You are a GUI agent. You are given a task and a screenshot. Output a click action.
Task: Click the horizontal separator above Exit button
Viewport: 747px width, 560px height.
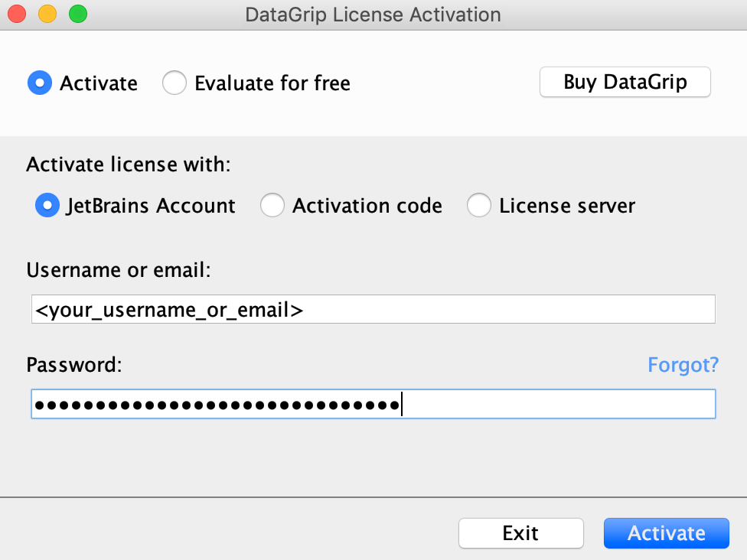click(373, 497)
